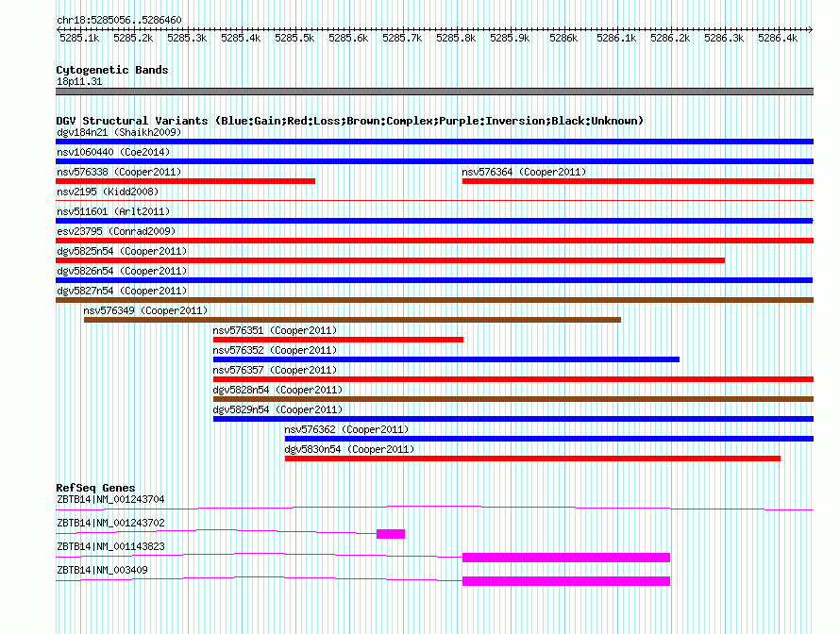Select the nsv576351 short red bar
The width and height of the screenshot is (840, 634).
coord(338,340)
